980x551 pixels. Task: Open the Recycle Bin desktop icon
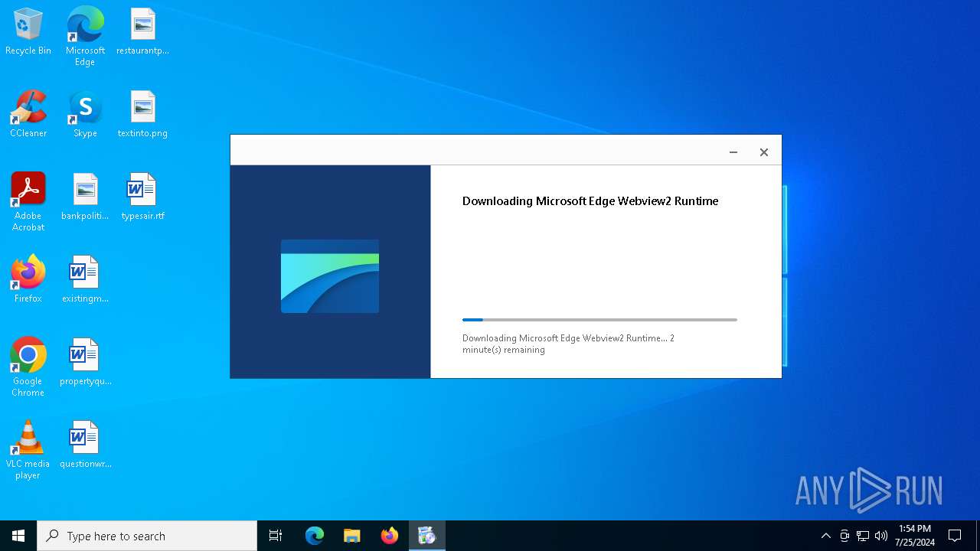(x=28, y=32)
